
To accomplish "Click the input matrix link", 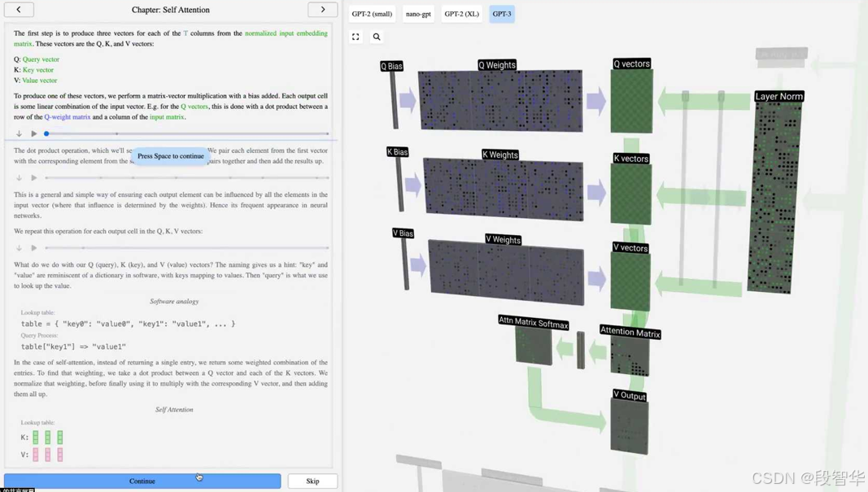I will pos(168,117).
